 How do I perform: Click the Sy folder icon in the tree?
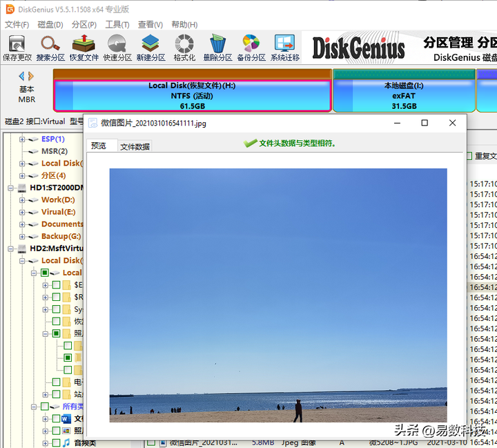coord(66,309)
